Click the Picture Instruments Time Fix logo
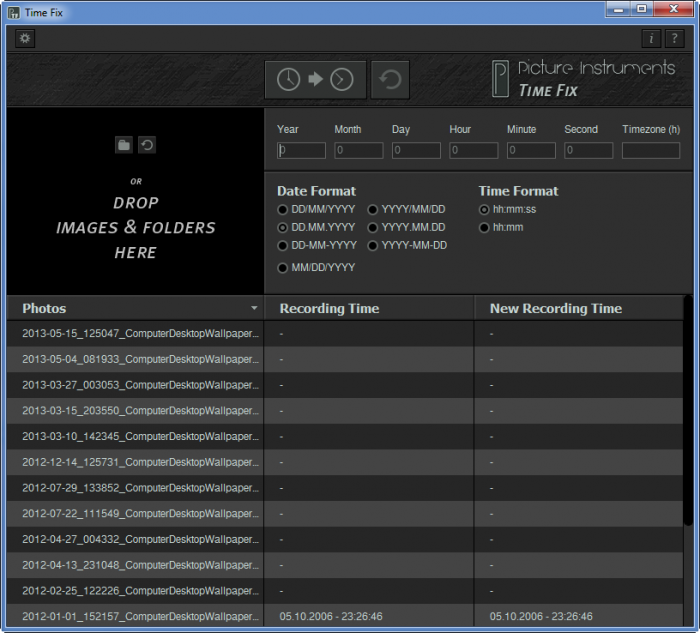Viewport: 700px width, 633px height. [x=585, y=79]
